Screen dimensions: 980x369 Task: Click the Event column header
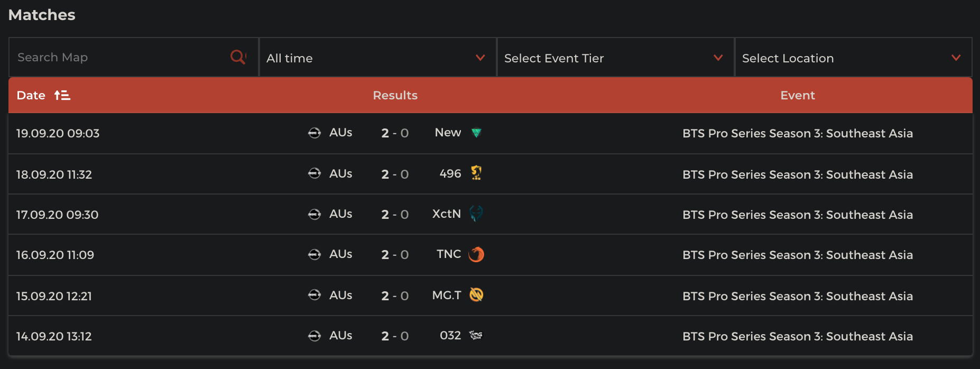point(798,95)
